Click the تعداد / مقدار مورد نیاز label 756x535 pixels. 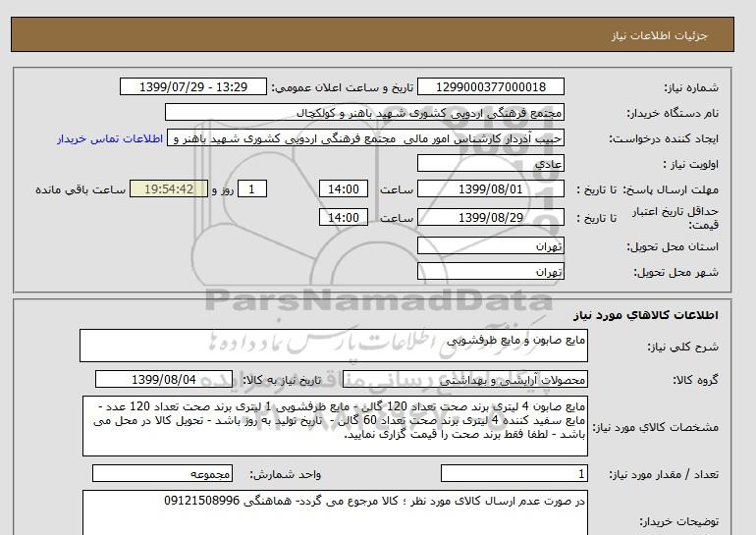point(664,475)
